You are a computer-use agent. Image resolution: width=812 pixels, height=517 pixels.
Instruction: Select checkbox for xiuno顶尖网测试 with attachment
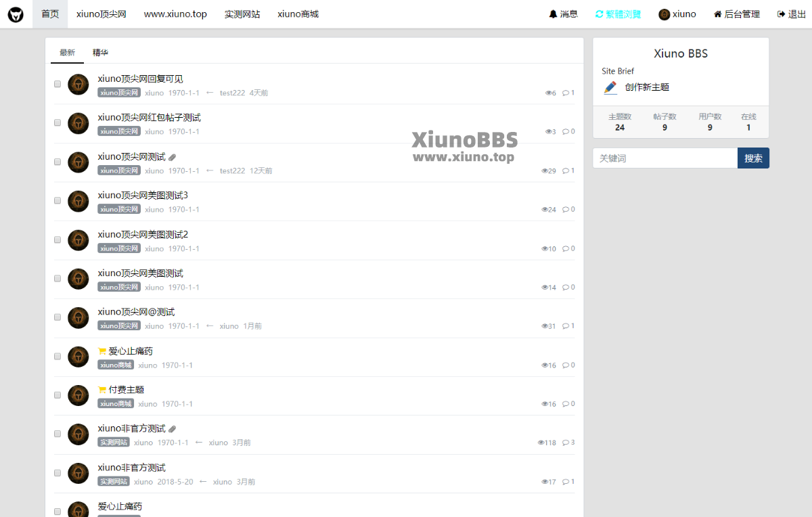coord(58,162)
